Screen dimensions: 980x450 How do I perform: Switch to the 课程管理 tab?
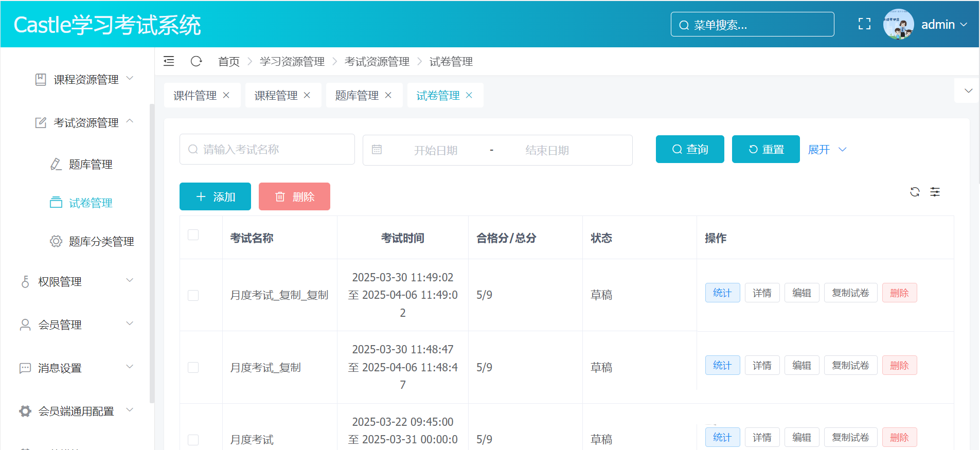pyautogui.click(x=276, y=96)
